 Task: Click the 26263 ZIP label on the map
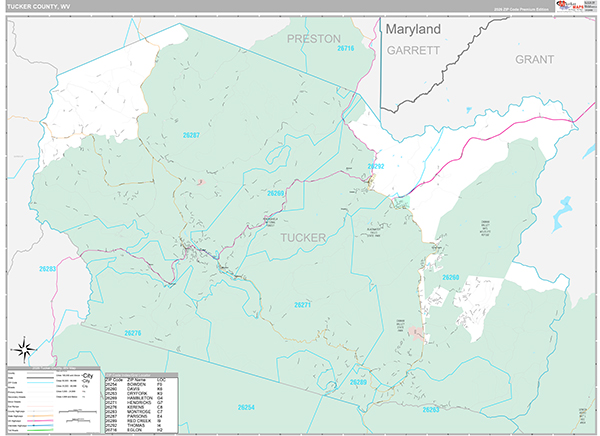pyautogui.click(x=431, y=410)
